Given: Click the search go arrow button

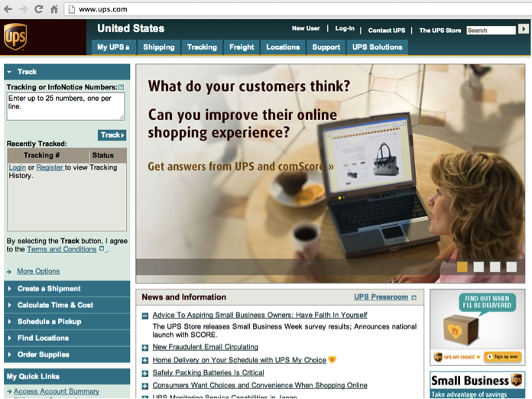Looking at the screenshot, I should 523,29.
